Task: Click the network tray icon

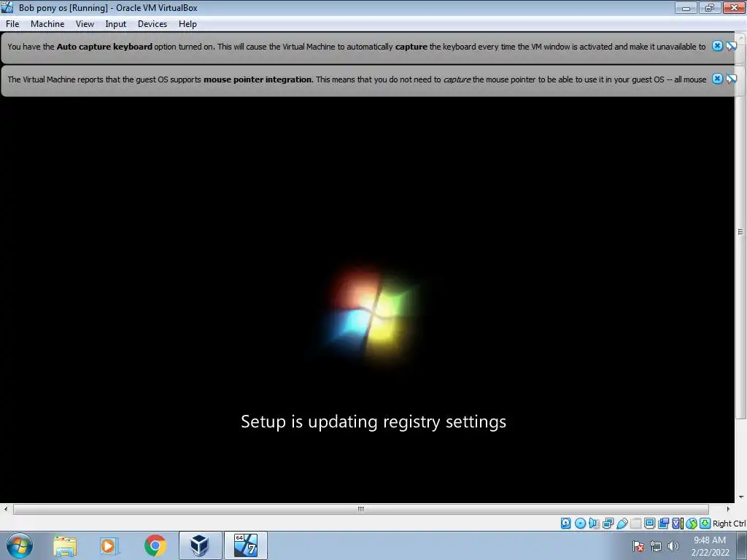Action: coord(656,546)
